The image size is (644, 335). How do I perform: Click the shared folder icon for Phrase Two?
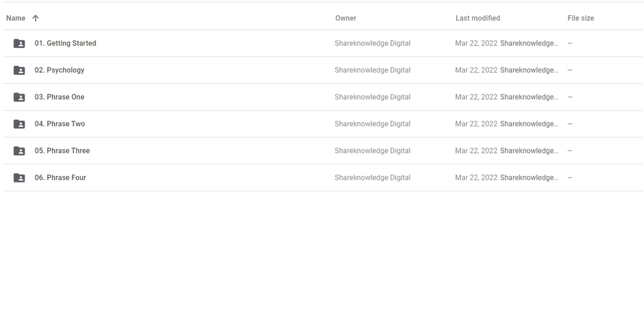pos(19,124)
